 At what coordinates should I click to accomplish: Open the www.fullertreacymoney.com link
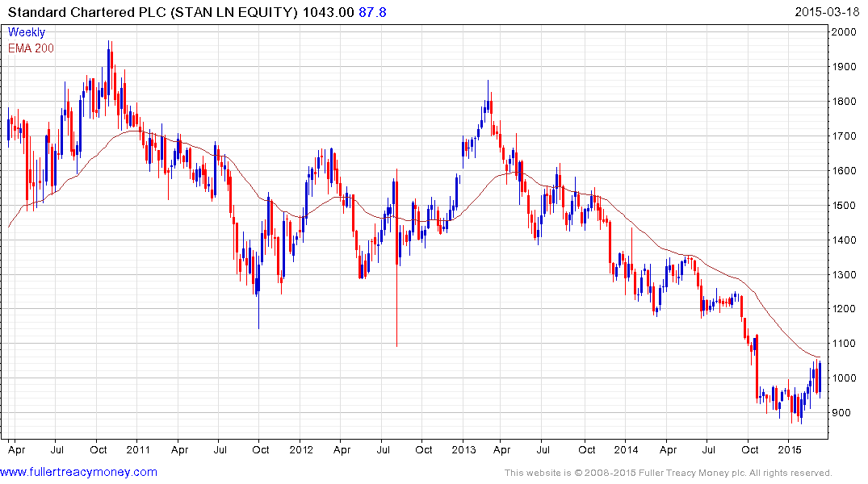tap(78, 472)
